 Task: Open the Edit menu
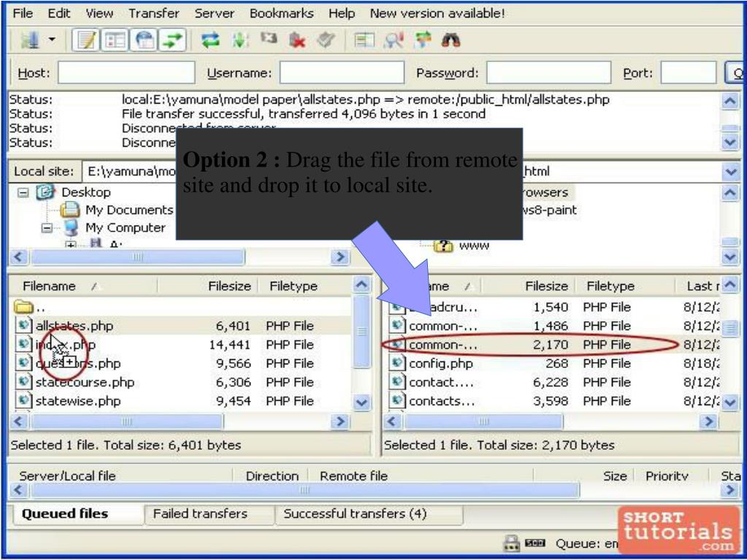(x=59, y=13)
